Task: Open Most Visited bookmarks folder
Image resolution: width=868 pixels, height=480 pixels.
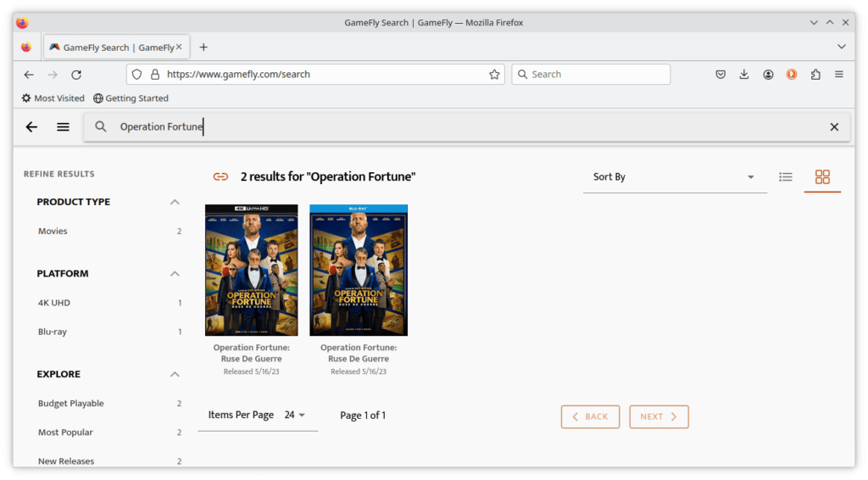Action: tap(53, 98)
